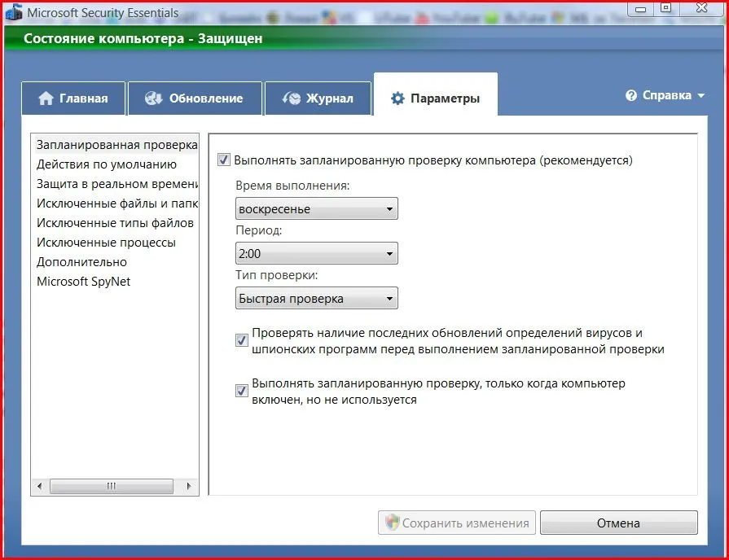Screen dimensions: 729x560
Task: Click the house icon on Главная tab
Action: point(46,98)
